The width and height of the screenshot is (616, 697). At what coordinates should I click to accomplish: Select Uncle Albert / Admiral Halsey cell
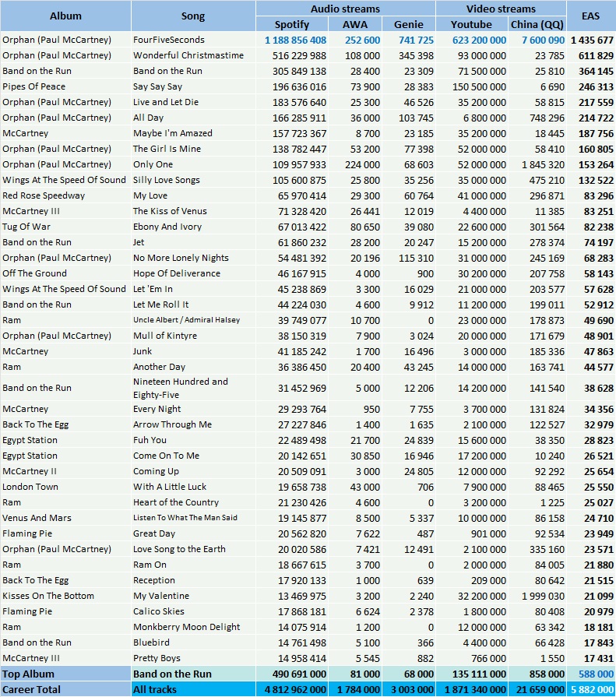tap(193, 319)
